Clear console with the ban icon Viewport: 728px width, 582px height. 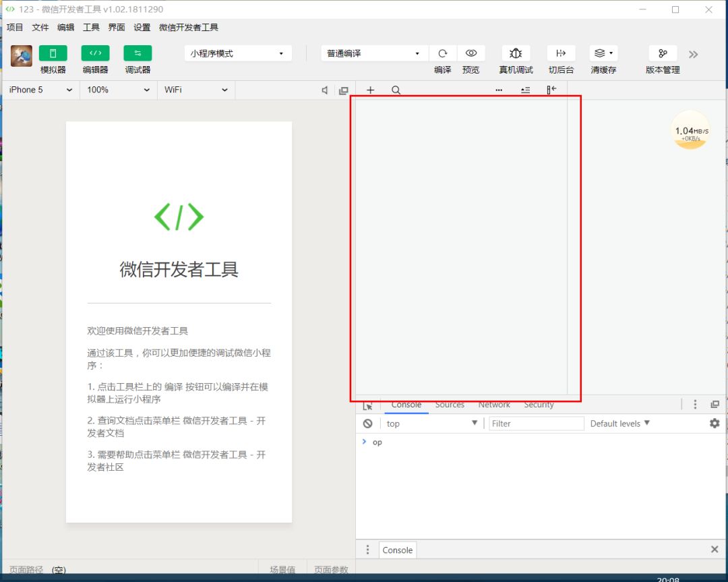click(x=368, y=424)
